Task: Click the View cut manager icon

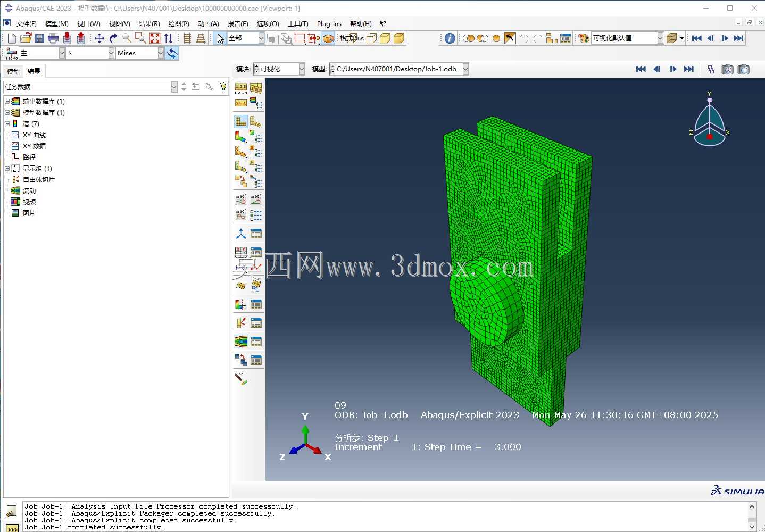Action: pos(256,305)
